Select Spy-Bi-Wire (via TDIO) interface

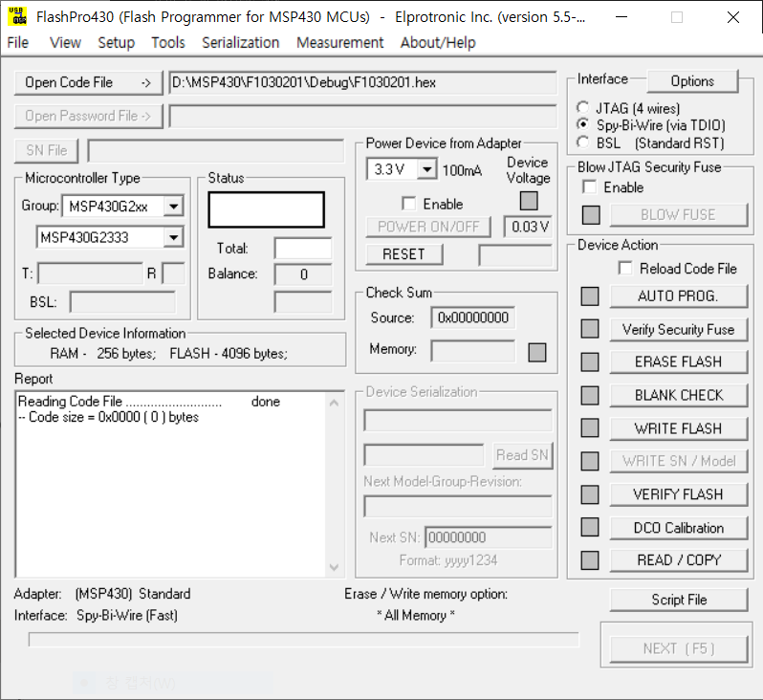pyautogui.click(x=582, y=124)
